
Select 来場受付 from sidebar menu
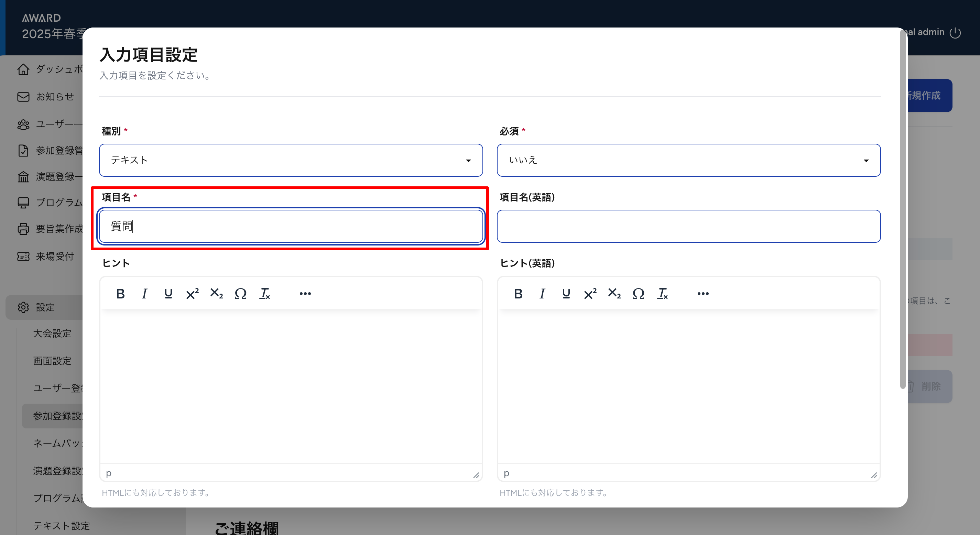[x=55, y=256]
